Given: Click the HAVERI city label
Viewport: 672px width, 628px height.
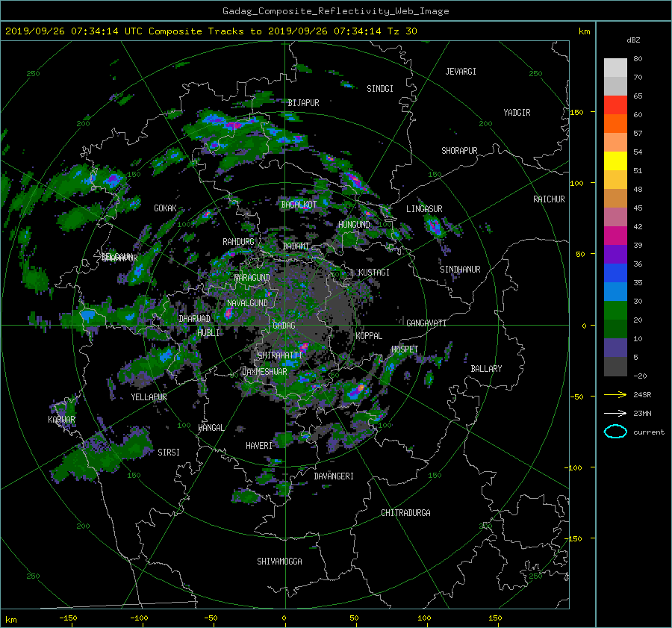Looking at the screenshot, I should coord(259,446).
